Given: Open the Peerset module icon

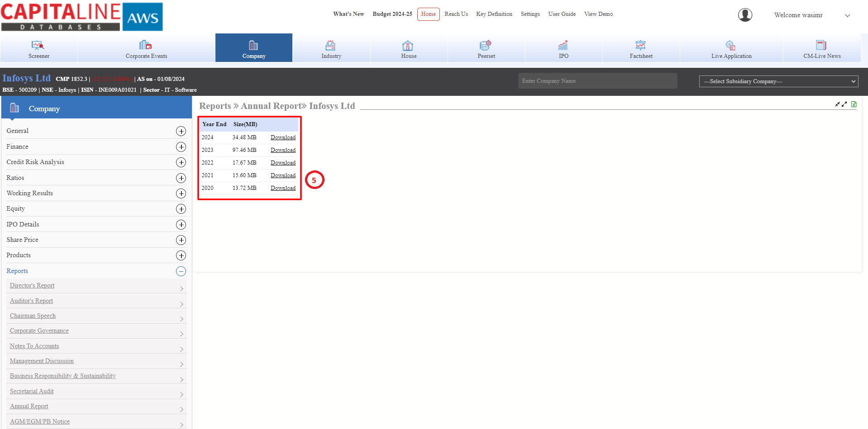Looking at the screenshot, I should tap(486, 45).
